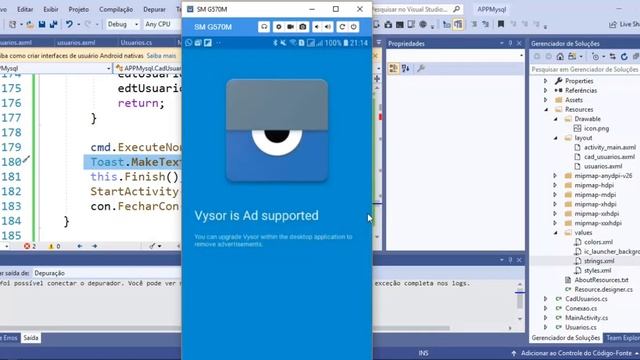Toggle the Alphabetical sort in Propriedades

tap(405, 68)
